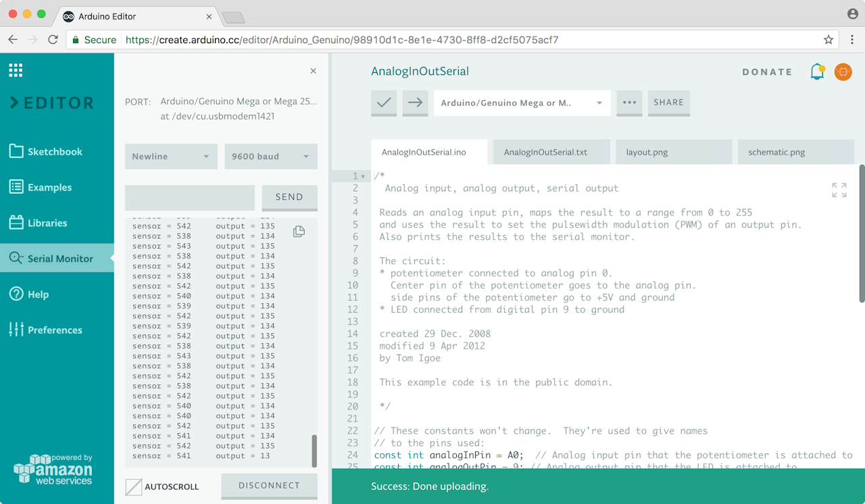865x504 pixels.
Task: Click the notification bell icon
Action: [817, 72]
